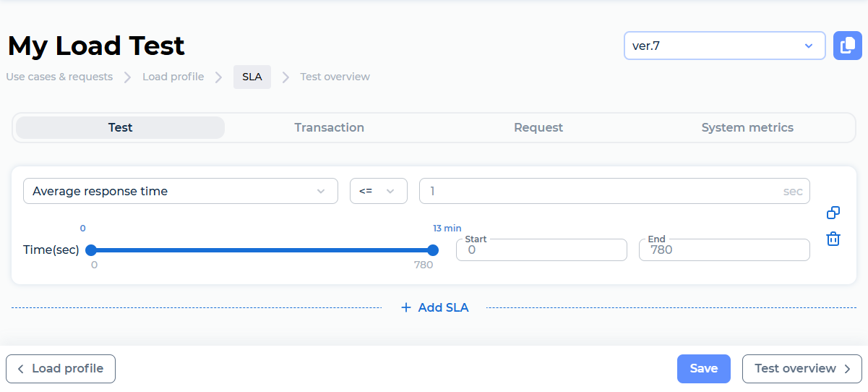Delete the SLA using the trash icon
The height and width of the screenshot is (392, 868).
click(x=833, y=239)
